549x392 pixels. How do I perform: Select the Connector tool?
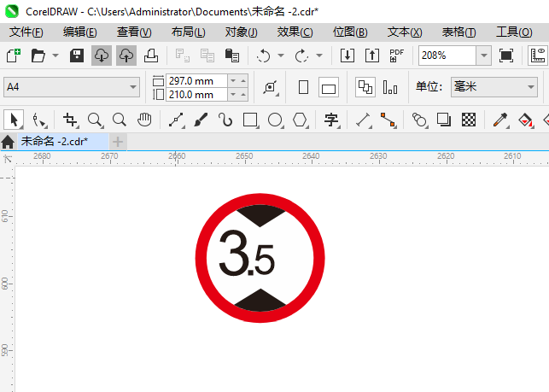pos(388,120)
